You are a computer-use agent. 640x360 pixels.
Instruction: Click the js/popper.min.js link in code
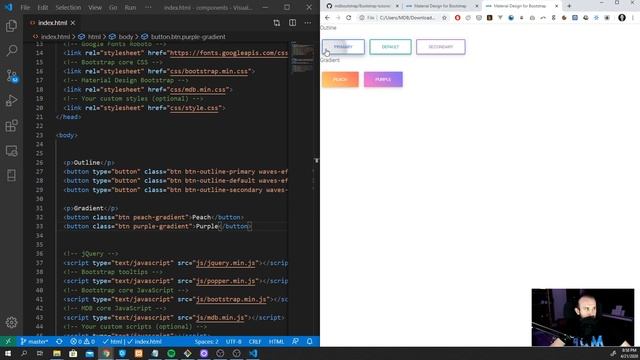(x=226, y=281)
